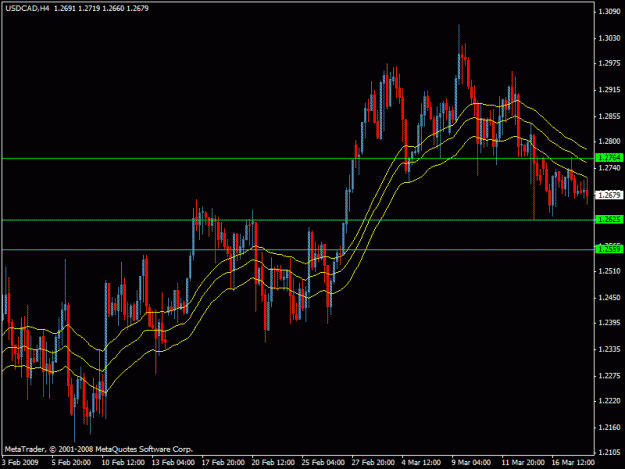This screenshot has height=469, width=625.
Task: Click the 1.2510 price axis label
Action: [x=609, y=272]
